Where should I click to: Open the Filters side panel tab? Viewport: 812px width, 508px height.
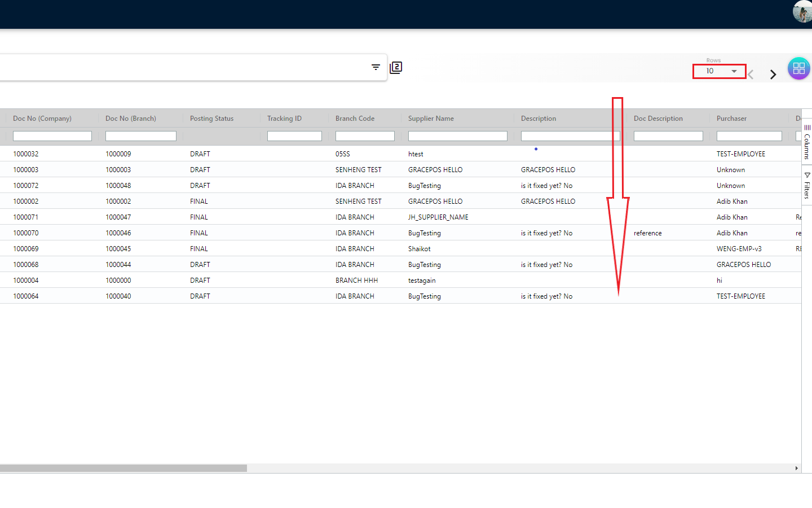tap(807, 186)
